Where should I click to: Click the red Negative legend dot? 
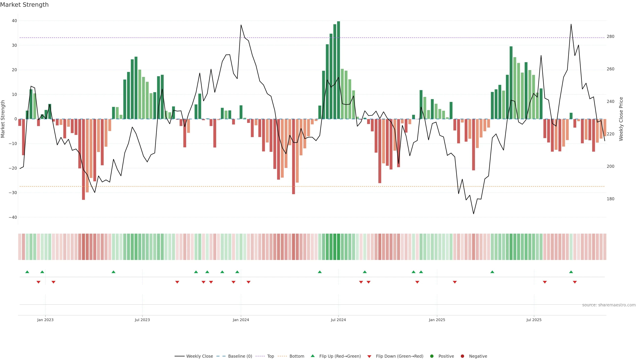(x=462, y=356)
